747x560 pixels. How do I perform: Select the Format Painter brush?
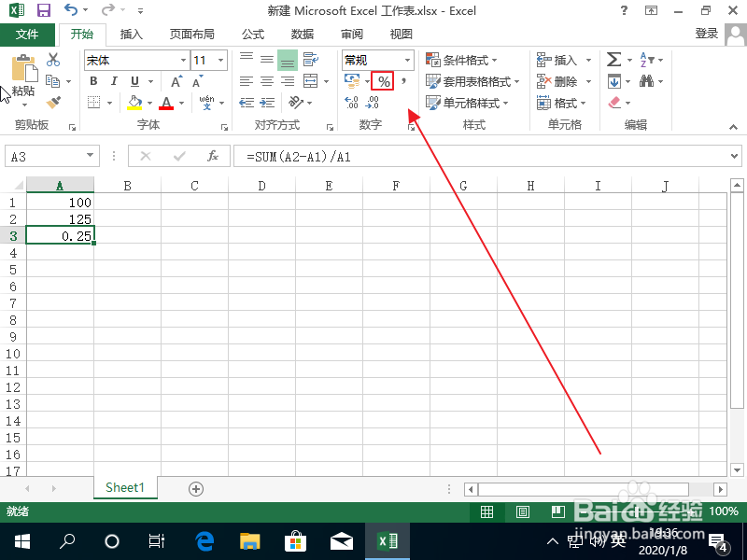click(x=53, y=103)
